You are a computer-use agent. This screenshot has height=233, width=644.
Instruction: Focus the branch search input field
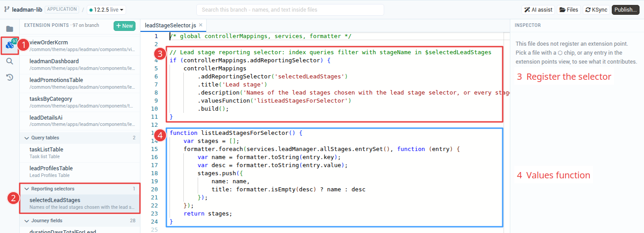[290, 9]
